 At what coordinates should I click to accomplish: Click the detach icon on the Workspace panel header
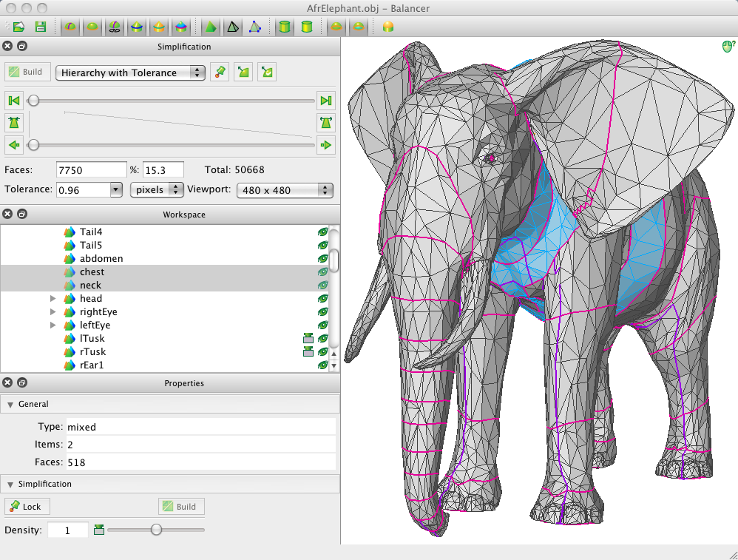21,214
